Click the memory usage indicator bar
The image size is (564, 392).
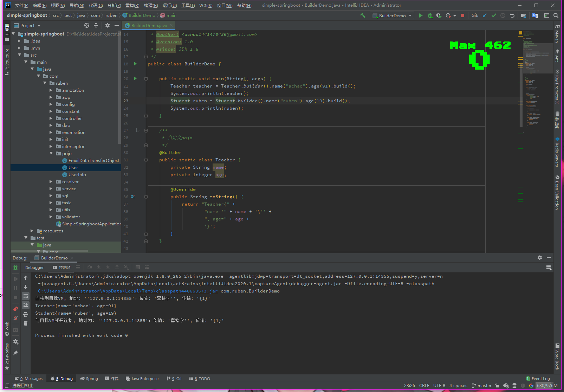click(x=547, y=386)
